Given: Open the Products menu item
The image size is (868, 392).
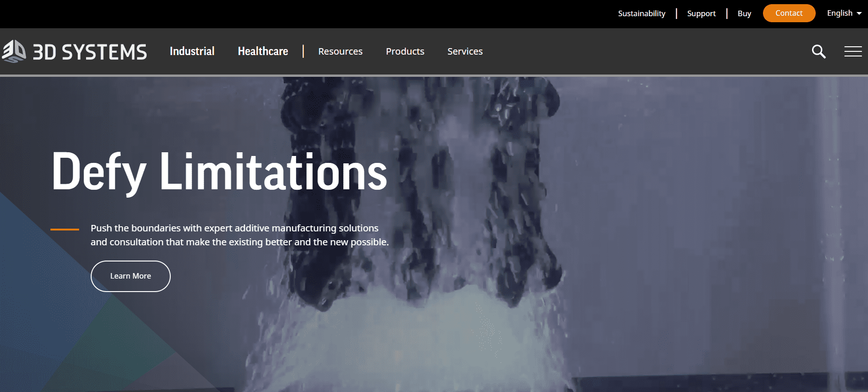Looking at the screenshot, I should tap(405, 51).
